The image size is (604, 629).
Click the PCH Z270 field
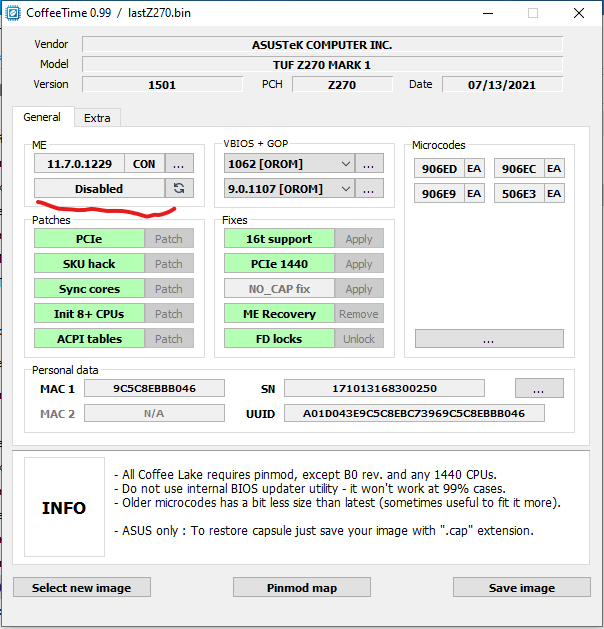coord(342,85)
